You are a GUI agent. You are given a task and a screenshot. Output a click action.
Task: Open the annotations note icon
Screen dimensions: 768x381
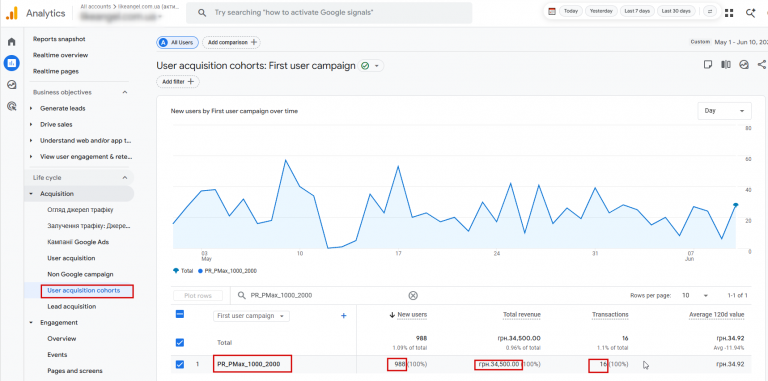(707, 65)
